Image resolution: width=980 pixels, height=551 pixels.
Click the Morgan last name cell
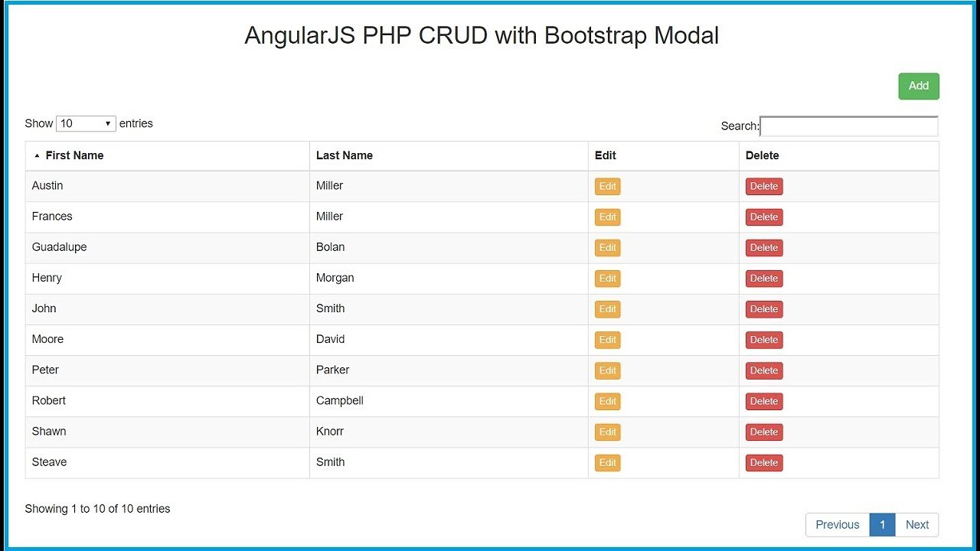click(x=449, y=278)
